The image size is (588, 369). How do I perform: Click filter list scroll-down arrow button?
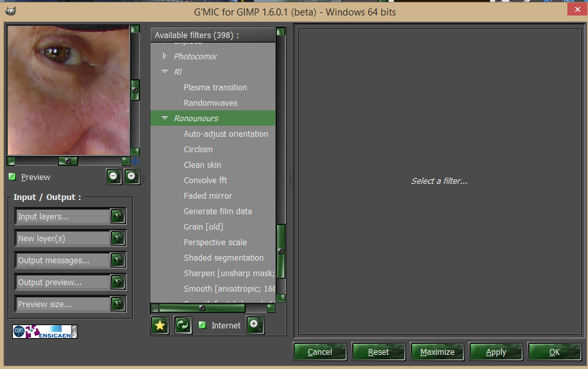pos(281,298)
